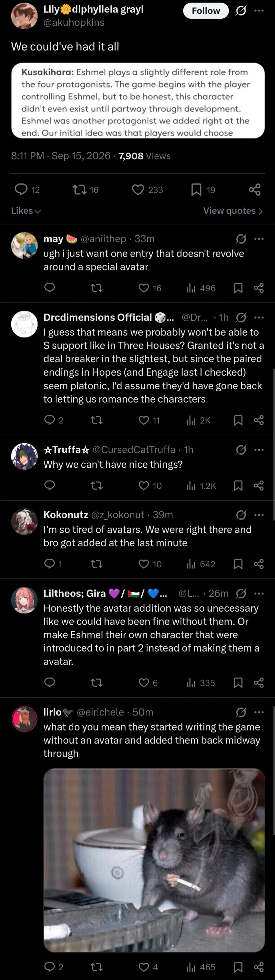Open View quotes link
The height and width of the screenshot is (980, 275).
[233, 211]
